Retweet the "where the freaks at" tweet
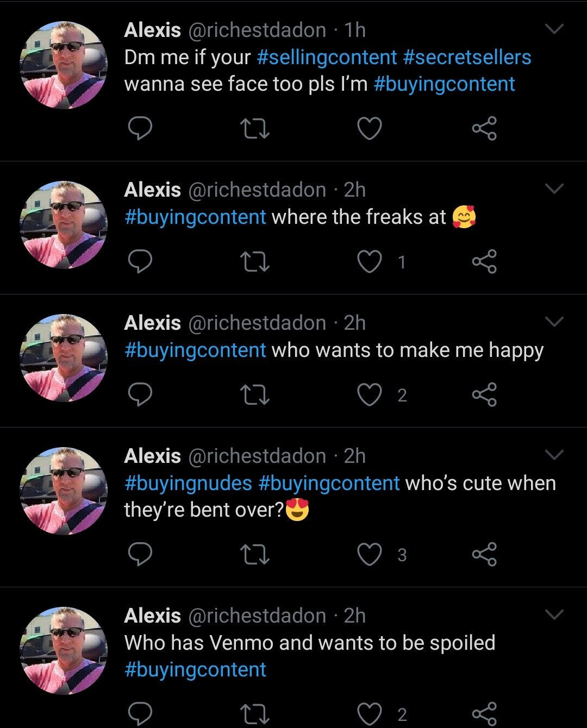This screenshot has width=587, height=728. (x=255, y=262)
